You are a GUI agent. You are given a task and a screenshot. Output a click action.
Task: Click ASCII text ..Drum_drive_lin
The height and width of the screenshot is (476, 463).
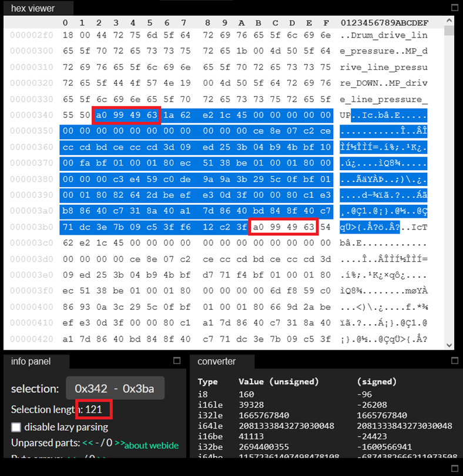tap(384, 35)
